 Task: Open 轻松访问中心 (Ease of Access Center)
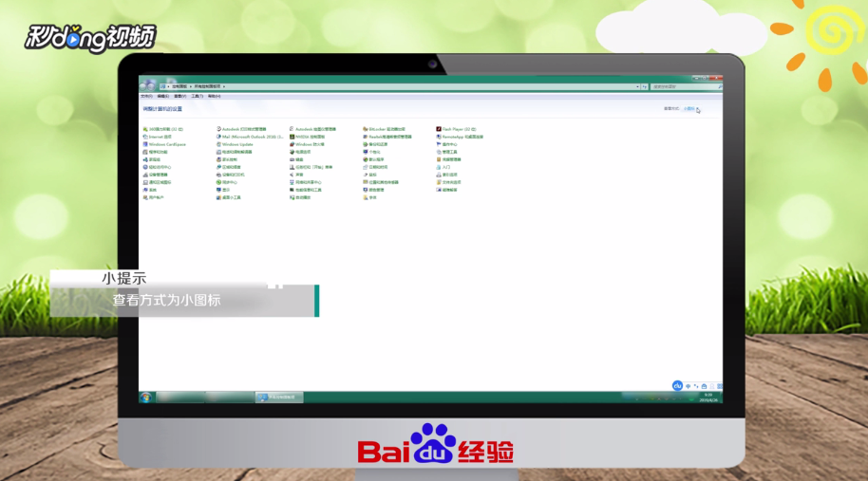pos(158,167)
